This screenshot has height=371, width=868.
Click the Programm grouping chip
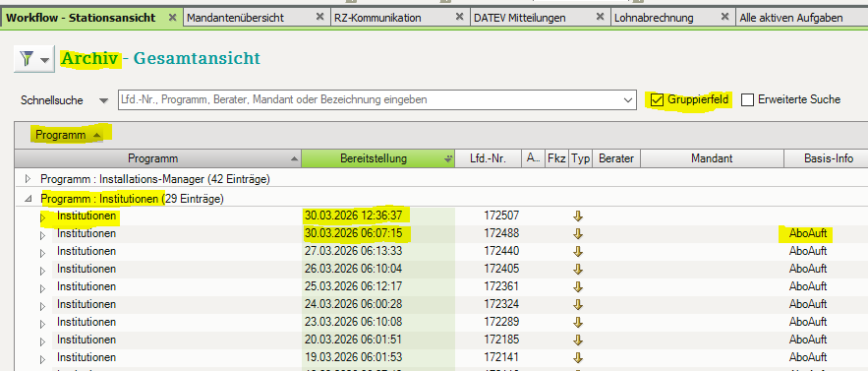(68, 135)
